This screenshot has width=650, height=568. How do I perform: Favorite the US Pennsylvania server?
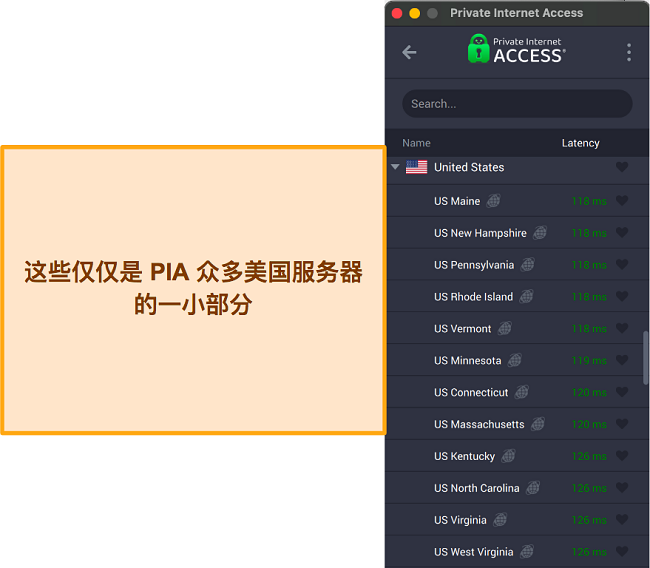[622, 265]
